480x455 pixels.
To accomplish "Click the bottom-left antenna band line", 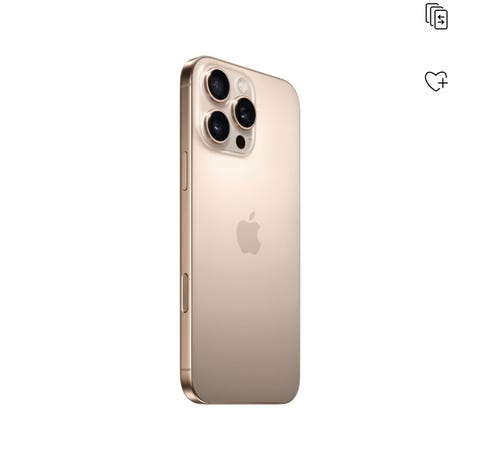I will pos(186,370).
